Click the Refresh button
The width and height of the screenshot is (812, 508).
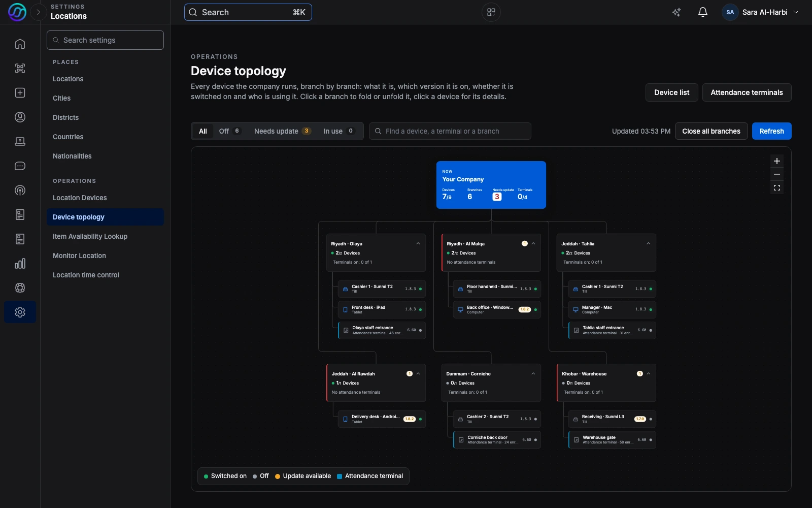tap(771, 131)
